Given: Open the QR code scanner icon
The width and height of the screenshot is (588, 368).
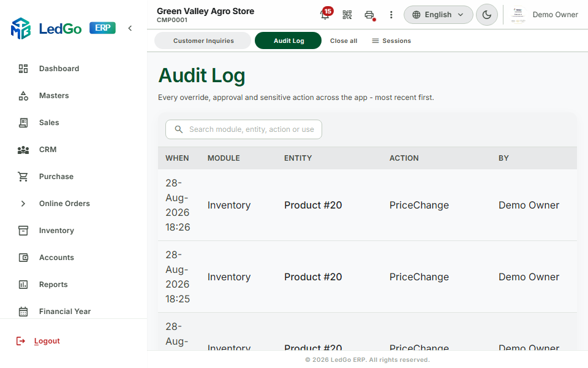Looking at the screenshot, I should click(x=347, y=15).
